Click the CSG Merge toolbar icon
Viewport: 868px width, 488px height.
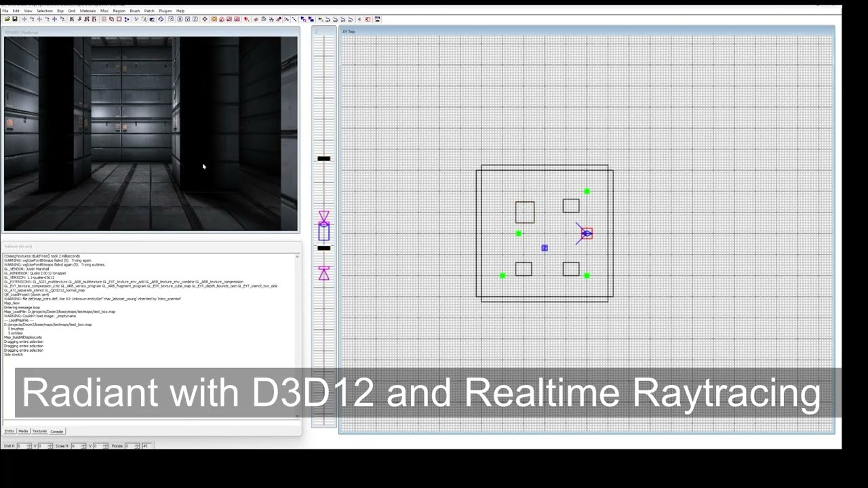111,19
